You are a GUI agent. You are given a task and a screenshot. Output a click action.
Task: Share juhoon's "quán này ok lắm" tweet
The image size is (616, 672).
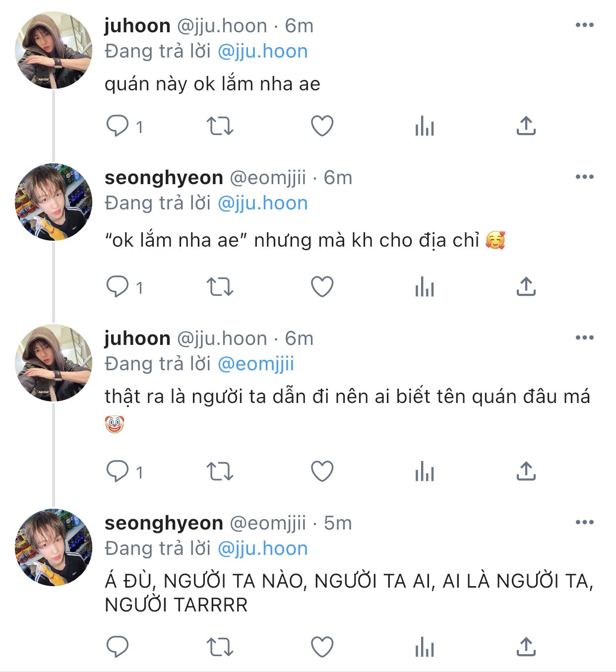click(526, 126)
